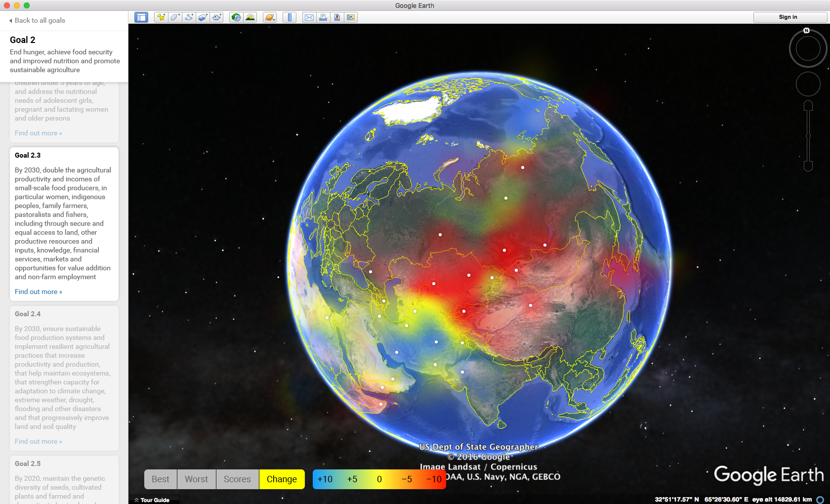
Task: Click the 0 value on legend
Action: (x=379, y=479)
